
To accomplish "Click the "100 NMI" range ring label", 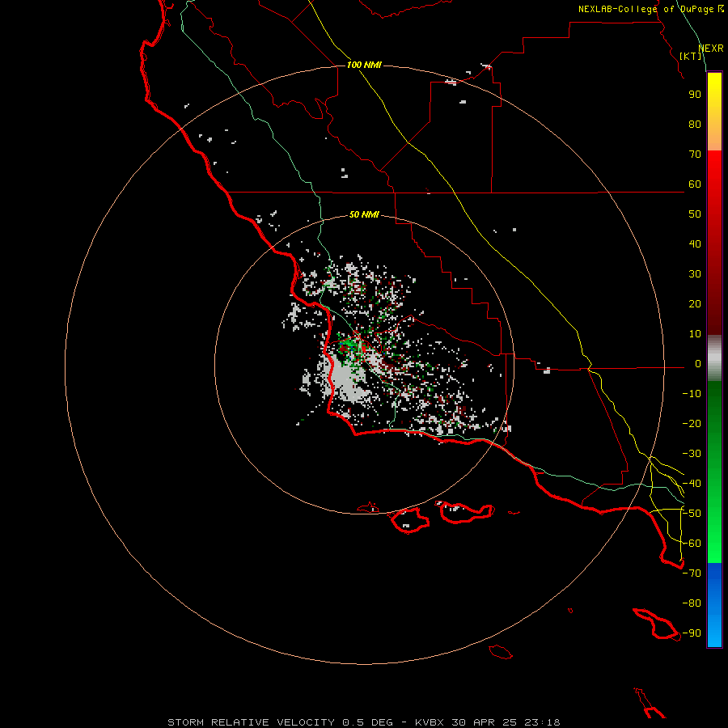I will pos(364,65).
